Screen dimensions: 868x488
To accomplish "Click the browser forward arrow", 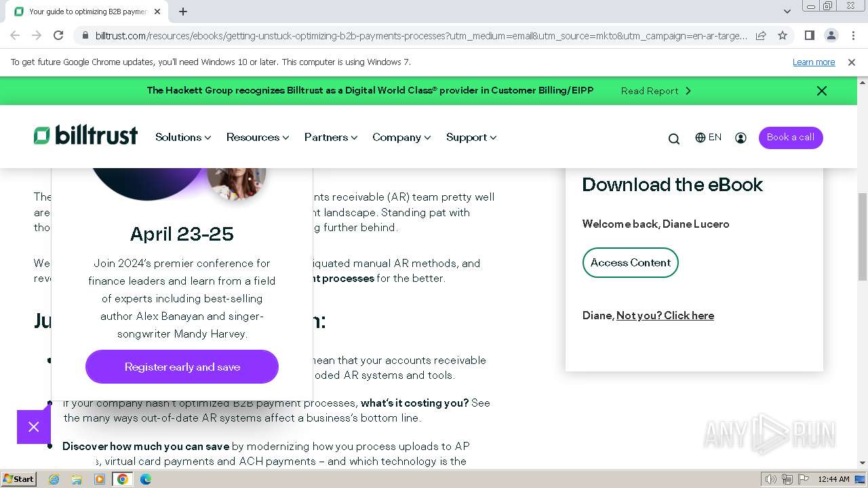I will click(x=37, y=35).
